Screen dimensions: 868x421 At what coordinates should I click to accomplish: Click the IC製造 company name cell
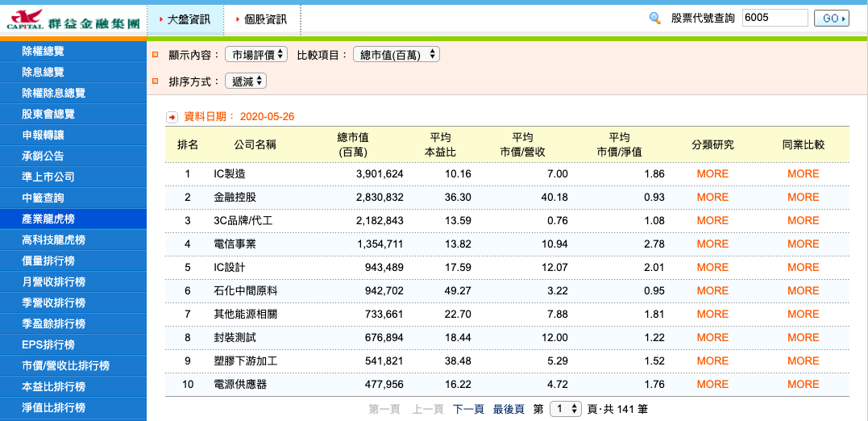(229, 174)
